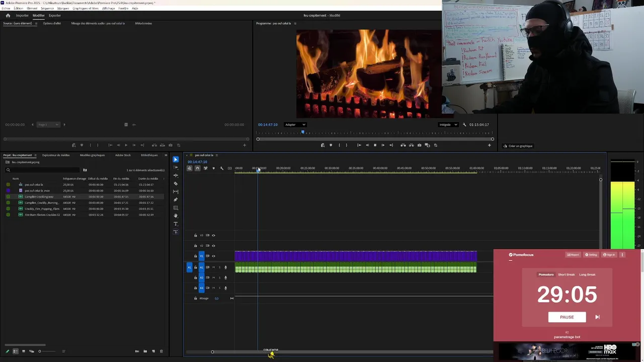Stop playback in Program monitor

[x=375, y=145]
